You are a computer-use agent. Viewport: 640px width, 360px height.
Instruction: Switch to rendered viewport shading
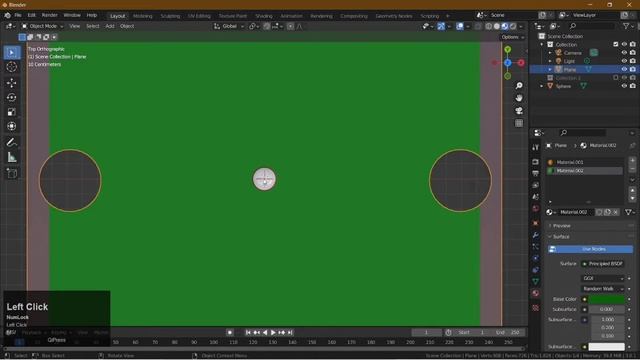click(513, 26)
